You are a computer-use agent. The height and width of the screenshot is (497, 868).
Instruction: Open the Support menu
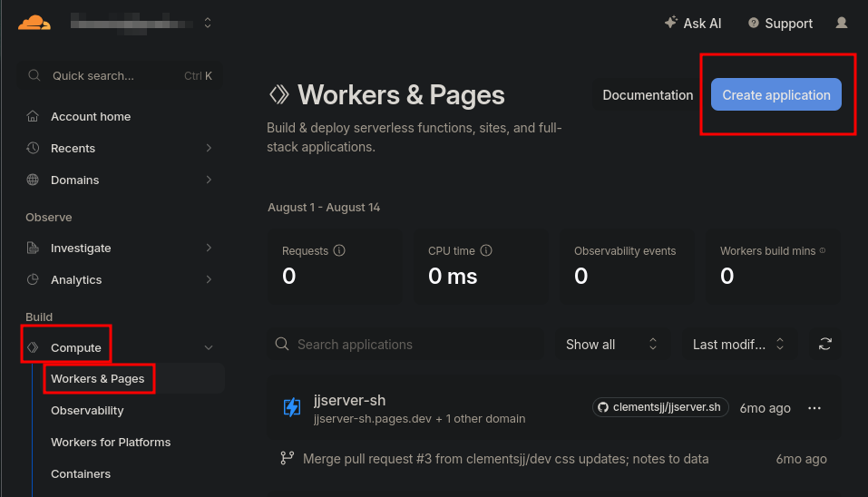(x=781, y=24)
